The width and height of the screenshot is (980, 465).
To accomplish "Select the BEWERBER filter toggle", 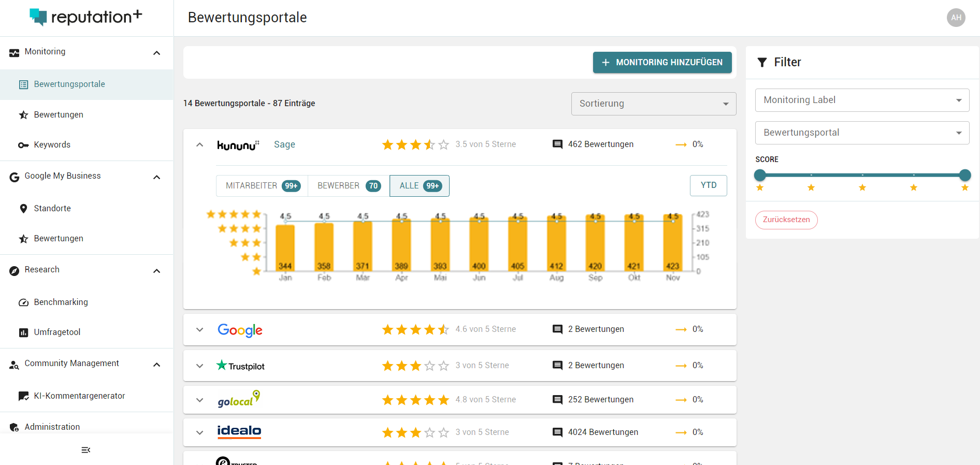I will 349,186.
